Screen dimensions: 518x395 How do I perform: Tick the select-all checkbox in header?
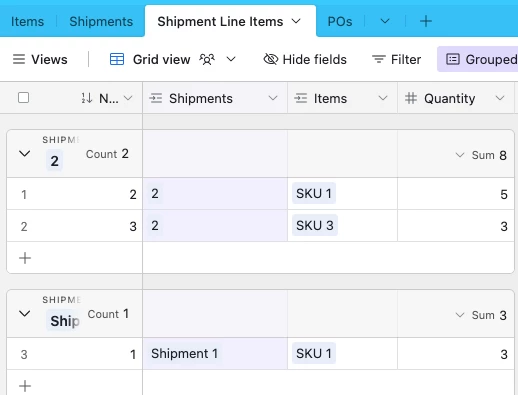tap(24, 98)
